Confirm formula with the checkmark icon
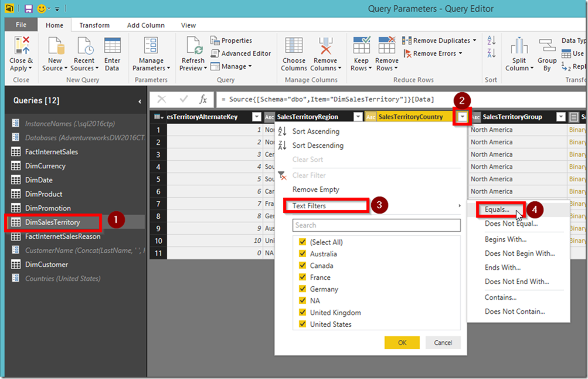This screenshot has width=588, height=379. pos(183,99)
